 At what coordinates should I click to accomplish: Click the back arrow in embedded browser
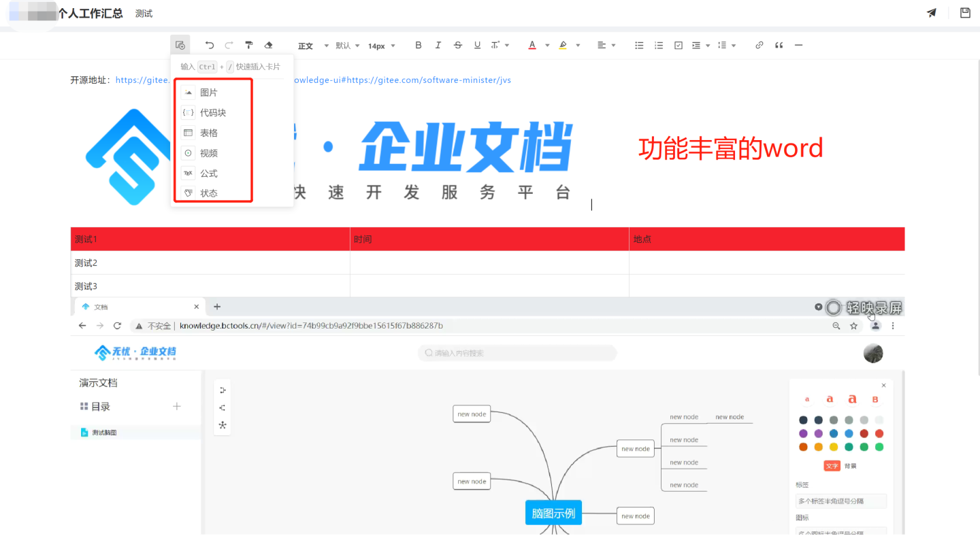82,326
